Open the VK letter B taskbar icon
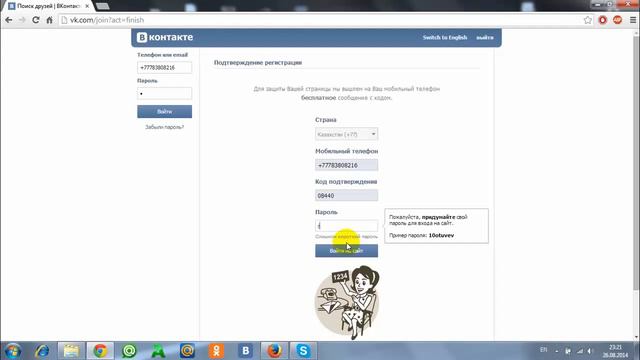 [245, 351]
